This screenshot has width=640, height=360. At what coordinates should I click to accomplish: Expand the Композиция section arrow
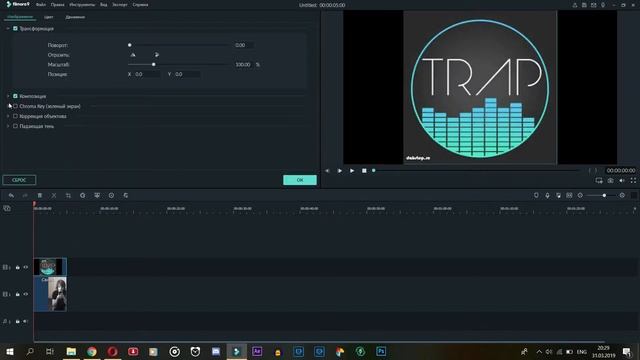click(8, 96)
